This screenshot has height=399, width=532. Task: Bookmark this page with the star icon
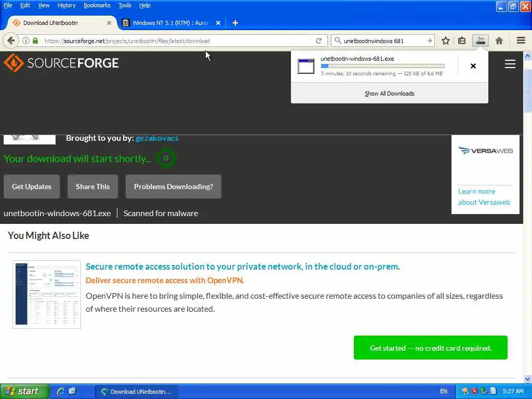pos(445,41)
